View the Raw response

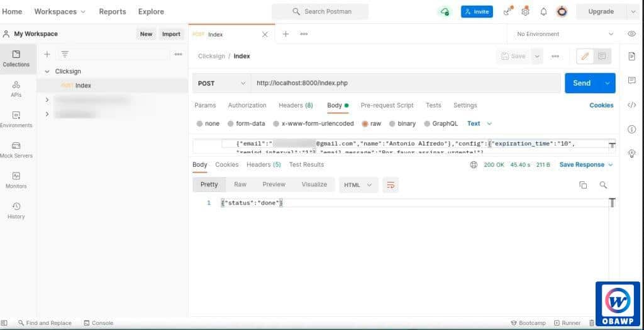click(240, 185)
